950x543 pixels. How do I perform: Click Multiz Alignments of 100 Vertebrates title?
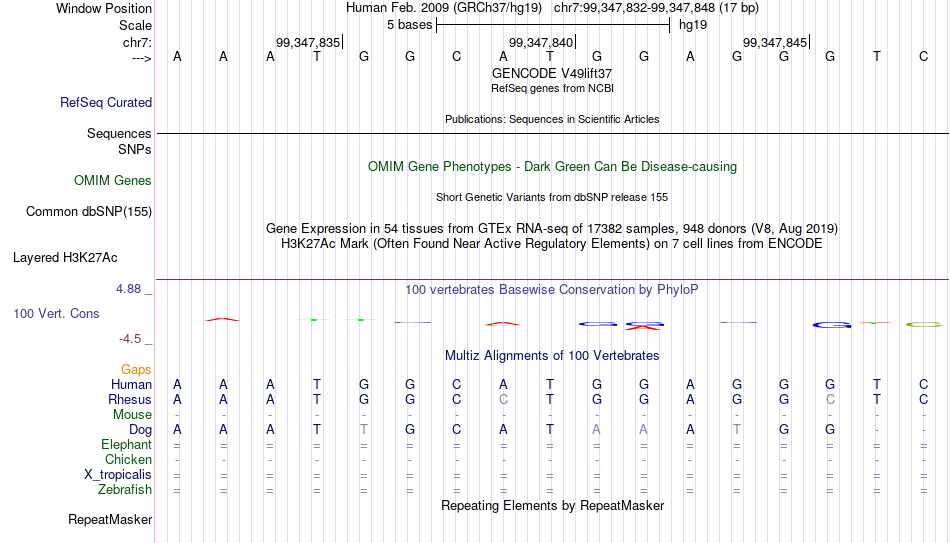pos(552,356)
